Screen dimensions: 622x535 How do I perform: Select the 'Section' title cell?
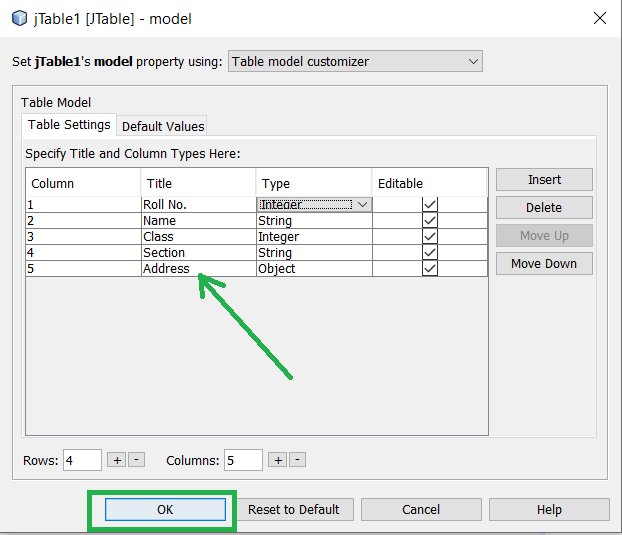point(199,253)
